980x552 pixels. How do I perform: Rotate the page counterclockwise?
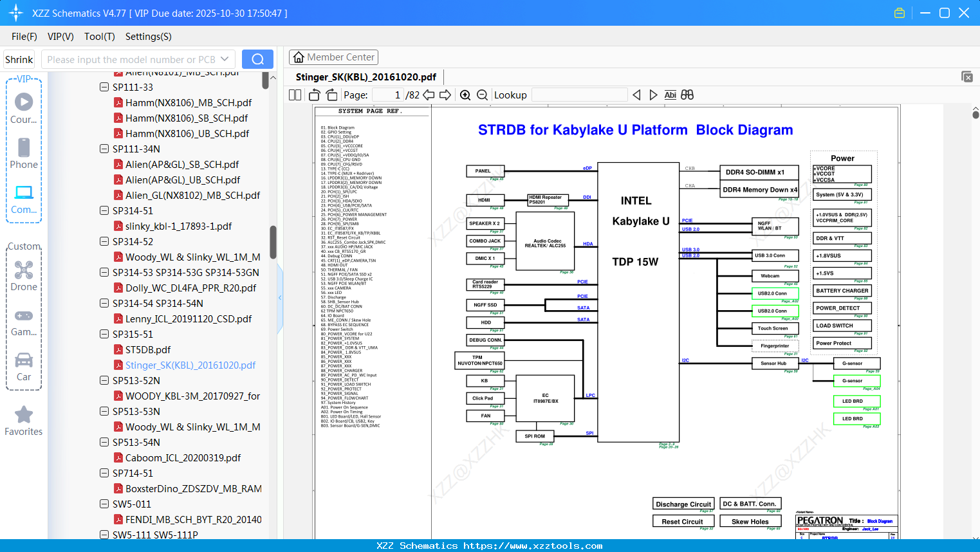(315, 95)
